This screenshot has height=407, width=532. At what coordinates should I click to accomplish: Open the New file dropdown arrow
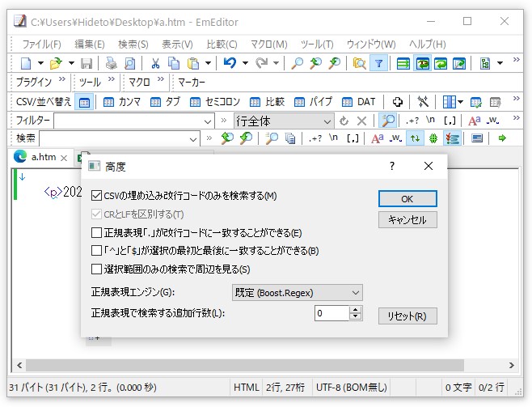click(40, 63)
